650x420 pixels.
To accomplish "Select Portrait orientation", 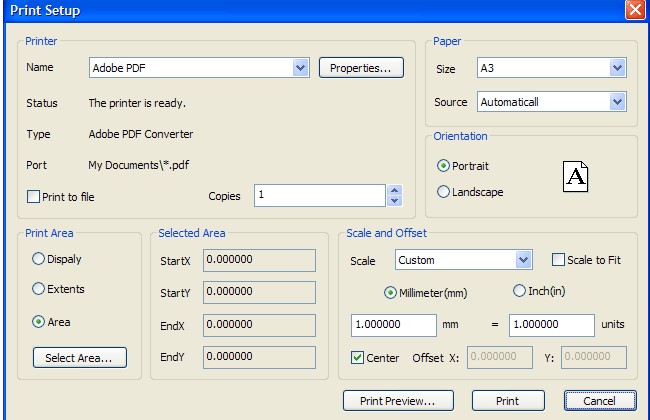I will (444, 166).
